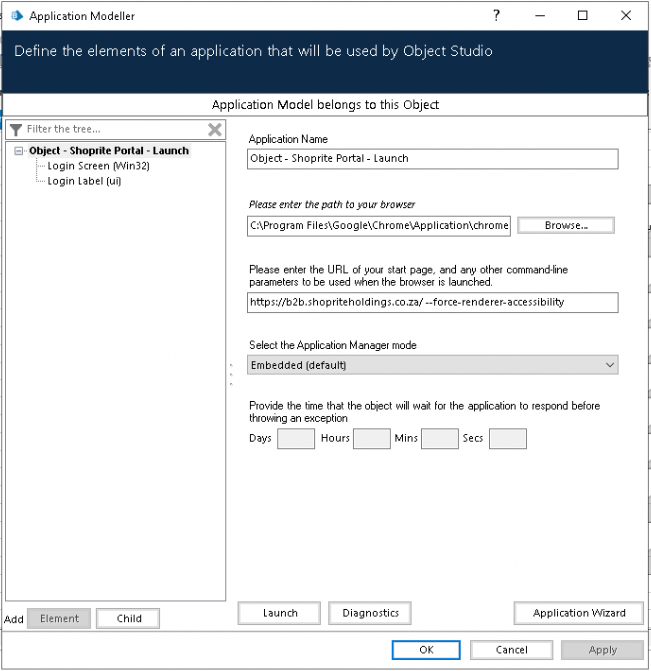Click the 'Select the Application Manager mode' label
Screen dimensions: 651x671
coord(333,345)
